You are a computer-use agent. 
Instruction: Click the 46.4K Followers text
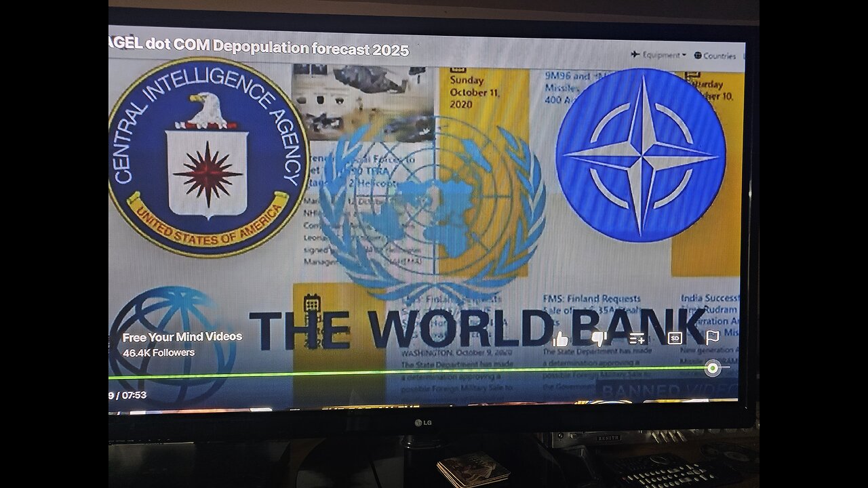pos(159,352)
